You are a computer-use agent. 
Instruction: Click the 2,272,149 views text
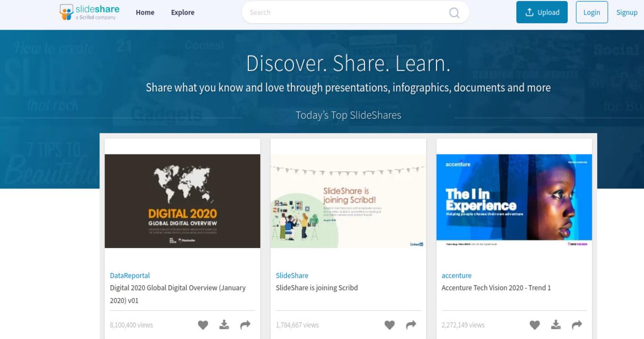click(463, 325)
